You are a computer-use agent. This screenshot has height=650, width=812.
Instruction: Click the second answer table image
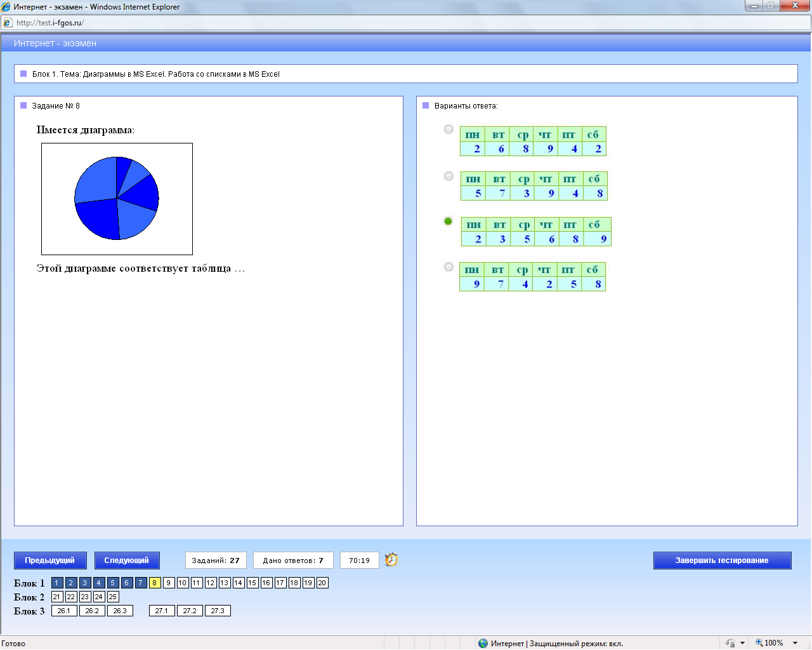pyautogui.click(x=534, y=186)
